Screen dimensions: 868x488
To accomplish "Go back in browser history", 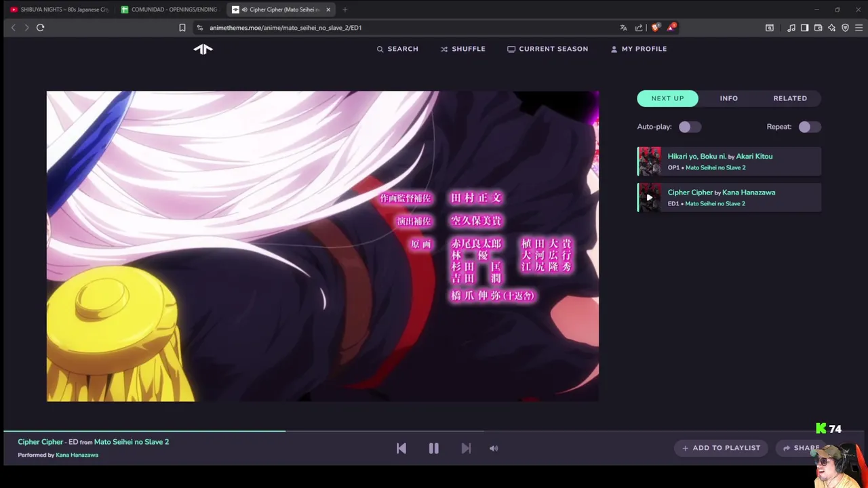I will tap(13, 28).
